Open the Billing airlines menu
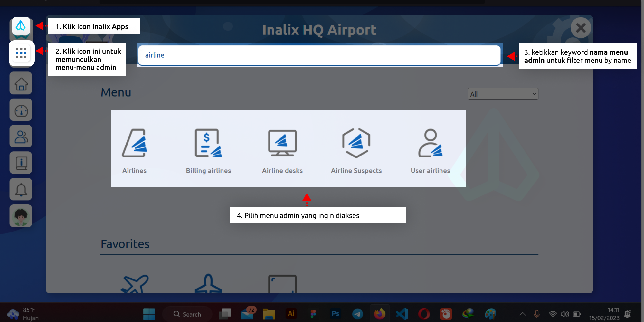The width and height of the screenshot is (644, 322). point(208,150)
